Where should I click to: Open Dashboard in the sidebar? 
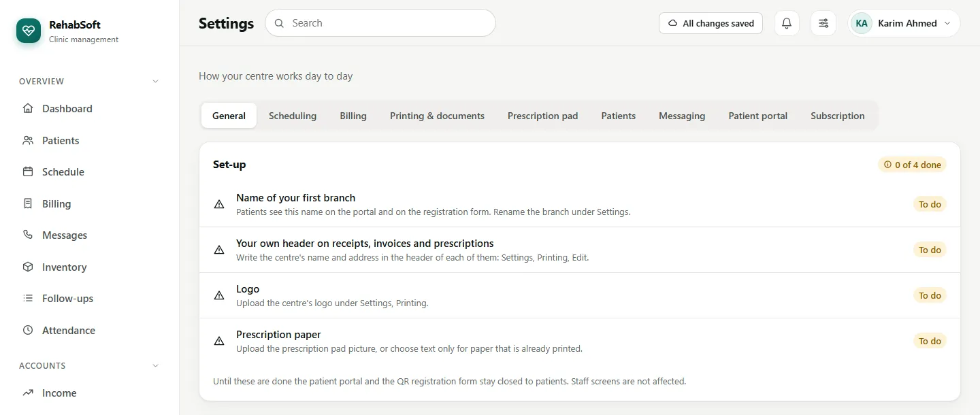[x=90, y=108]
